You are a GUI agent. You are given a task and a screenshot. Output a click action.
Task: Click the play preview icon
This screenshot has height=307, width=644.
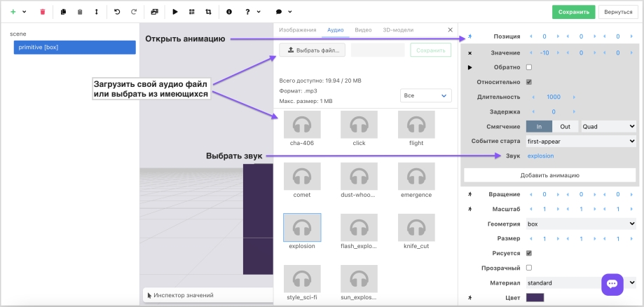tap(175, 12)
